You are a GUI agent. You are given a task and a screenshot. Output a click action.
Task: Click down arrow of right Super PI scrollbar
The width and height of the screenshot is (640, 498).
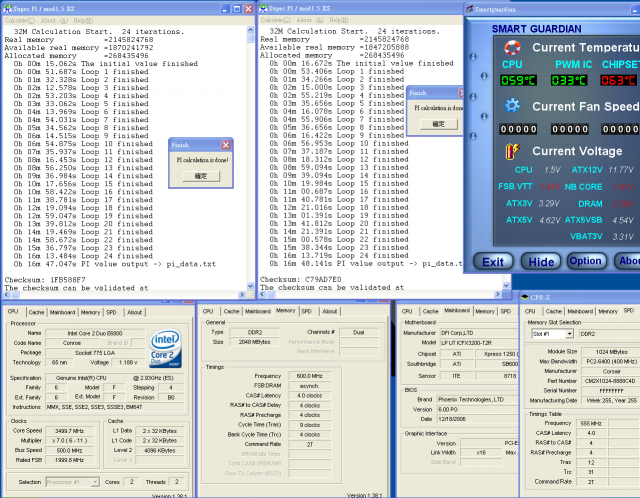[506, 286]
